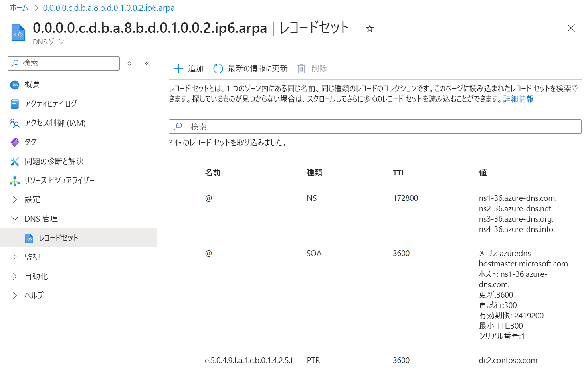Click the 値 column header
588x381 pixels.
pyautogui.click(x=483, y=173)
